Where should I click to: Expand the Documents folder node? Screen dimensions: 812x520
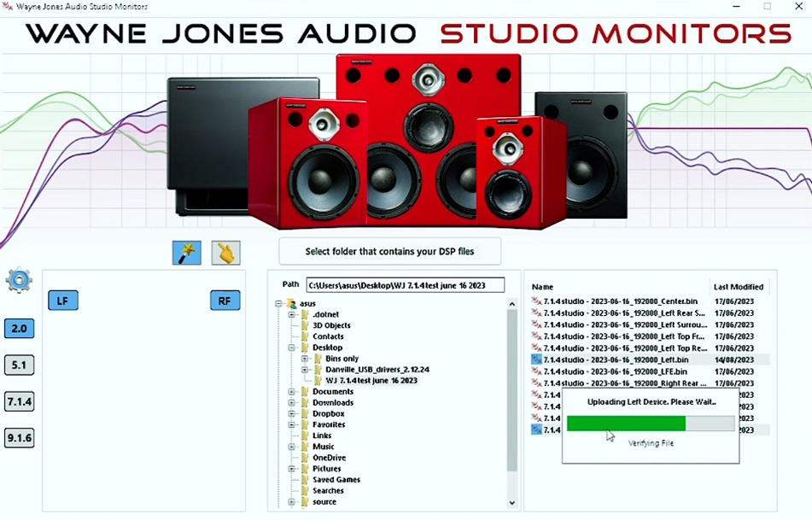pyautogui.click(x=291, y=392)
